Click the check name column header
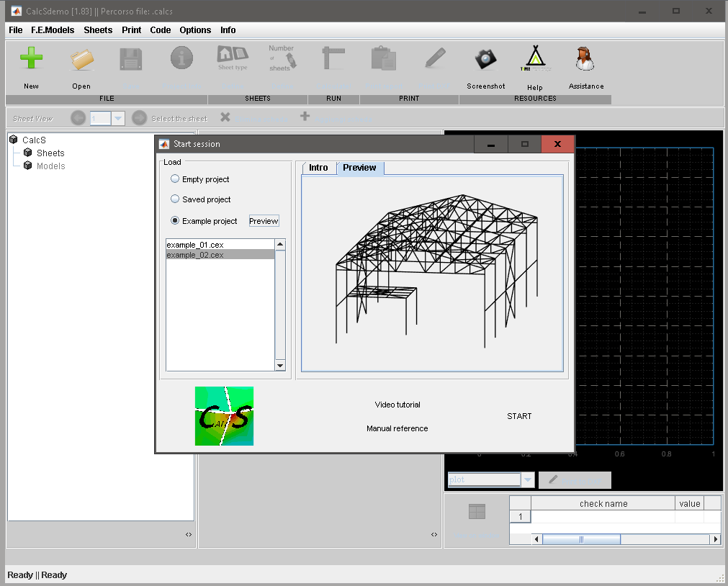 (603, 503)
